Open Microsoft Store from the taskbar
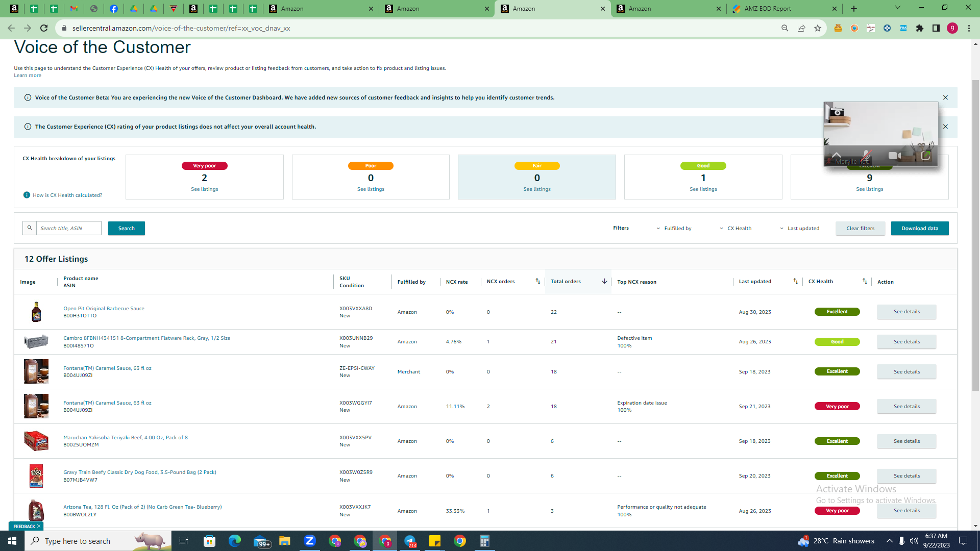Screen dimensions: 980x551 pyautogui.click(x=209, y=541)
